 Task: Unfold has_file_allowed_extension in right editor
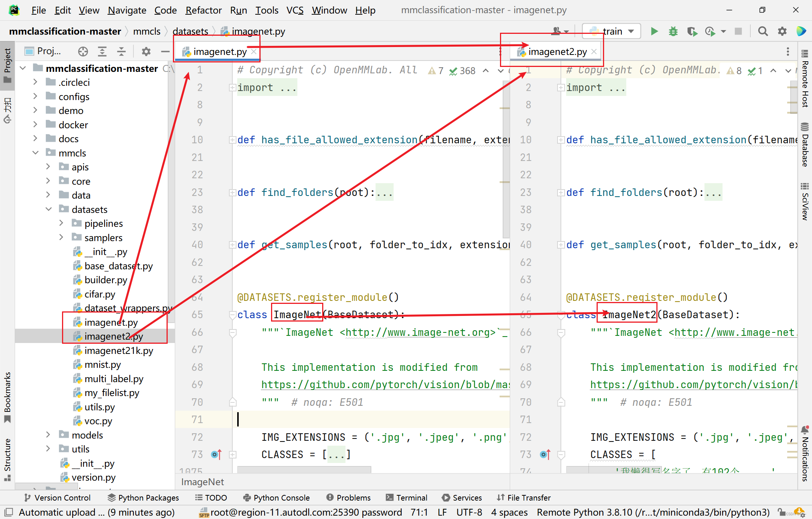(561, 140)
